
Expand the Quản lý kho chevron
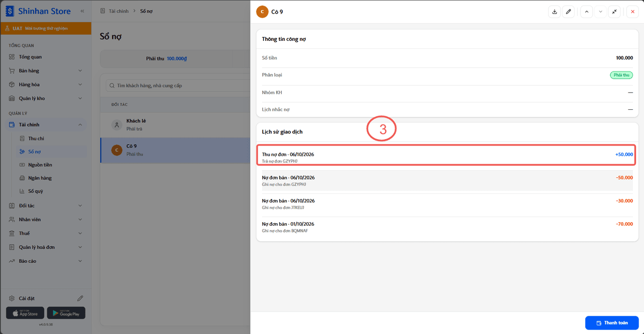click(80, 98)
